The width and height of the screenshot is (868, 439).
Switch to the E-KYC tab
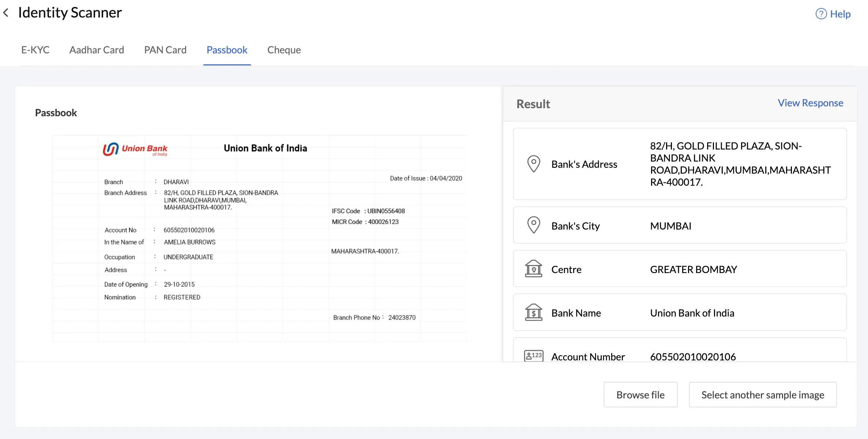[35, 50]
